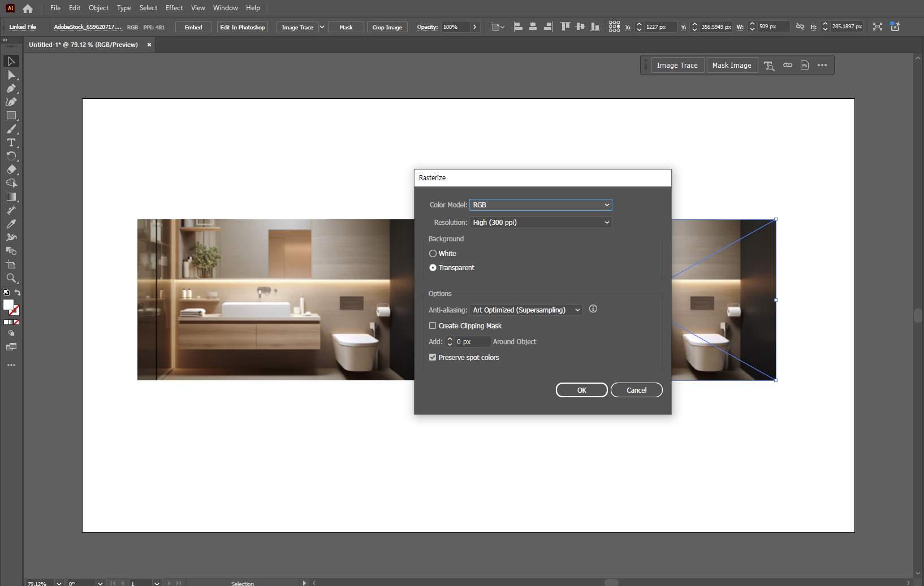Image resolution: width=924 pixels, height=586 pixels.
Task: Click vertical align top icon
Action: point(565,27)
